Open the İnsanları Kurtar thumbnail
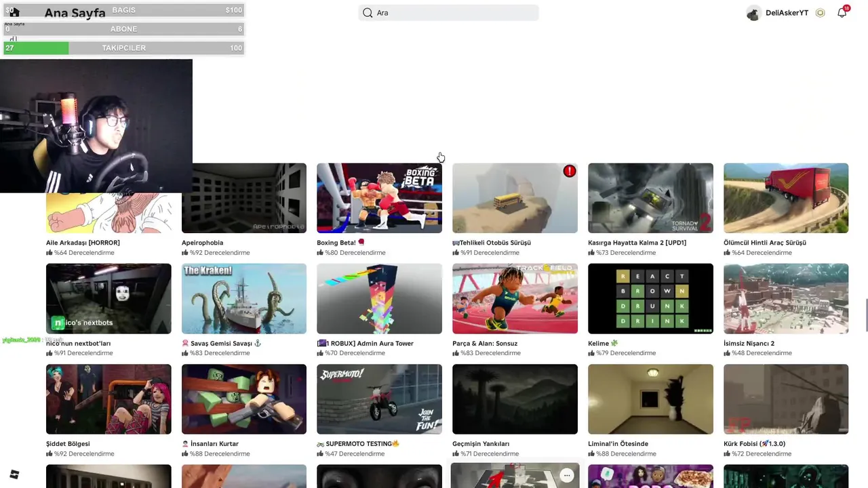 tap(244, 399)
